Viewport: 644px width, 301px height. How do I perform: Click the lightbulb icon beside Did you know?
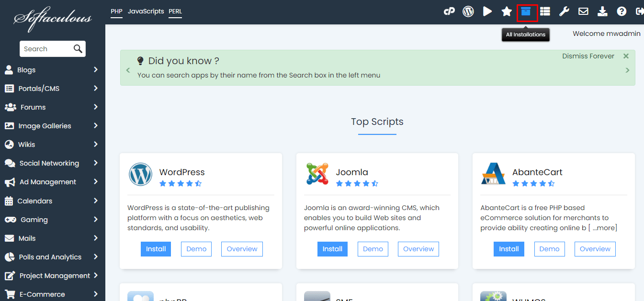[140, 61]
